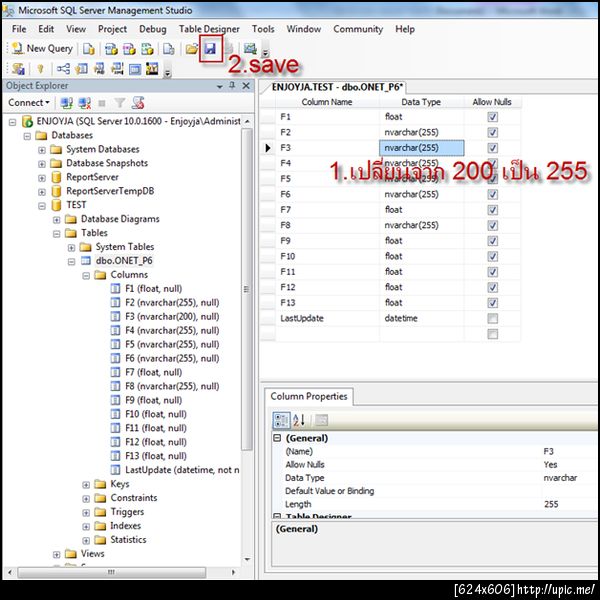The height and width of the screenshot is (600, 600).
Task: Click the New Query toolbar button
Action: point(42,49)
